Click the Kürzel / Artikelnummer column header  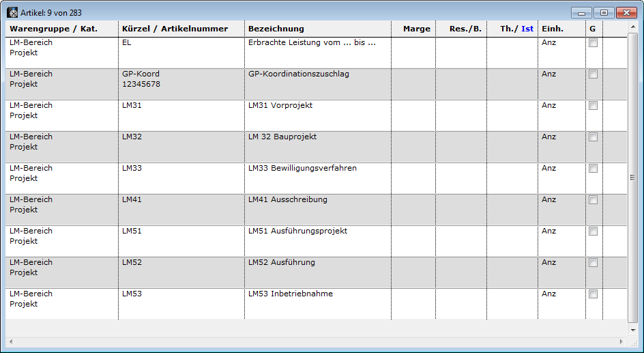pos(175,29)
